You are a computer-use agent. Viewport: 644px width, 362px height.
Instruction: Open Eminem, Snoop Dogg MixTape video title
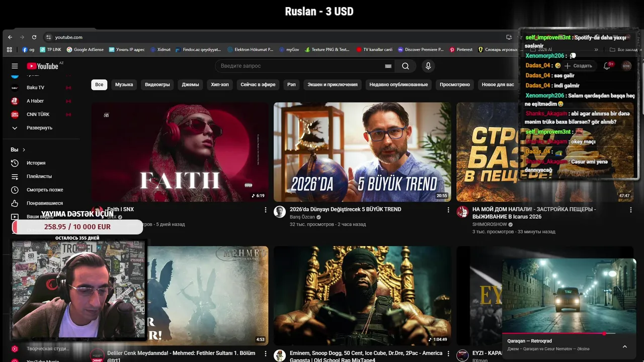coord(365,356)
